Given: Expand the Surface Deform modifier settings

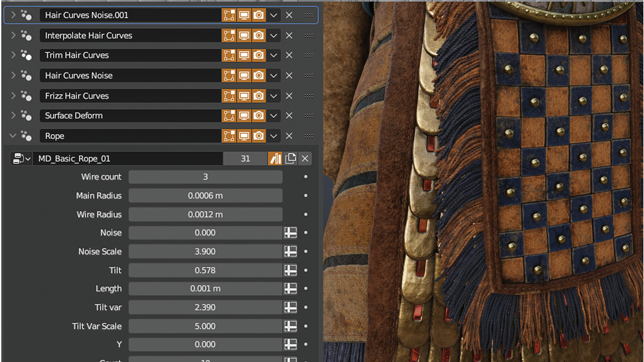Looking at the screenshot, I should 13,115.
